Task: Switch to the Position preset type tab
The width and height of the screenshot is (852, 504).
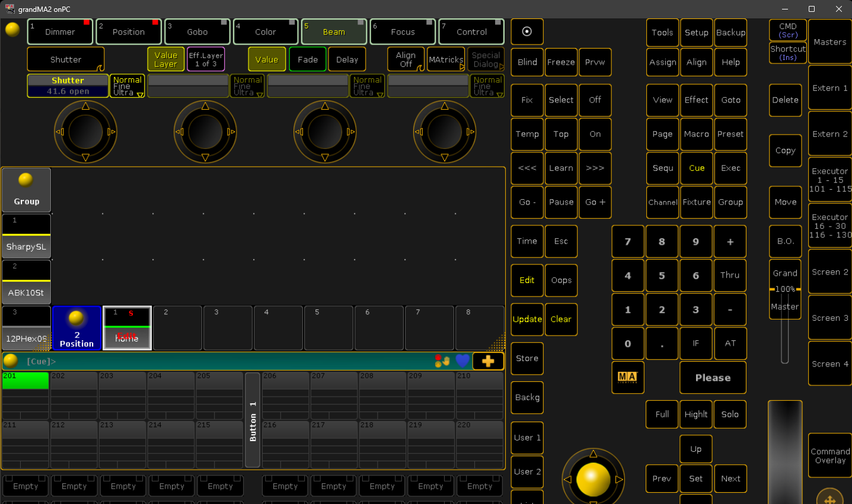Action: pyautogui.click(x=129, y=31)
